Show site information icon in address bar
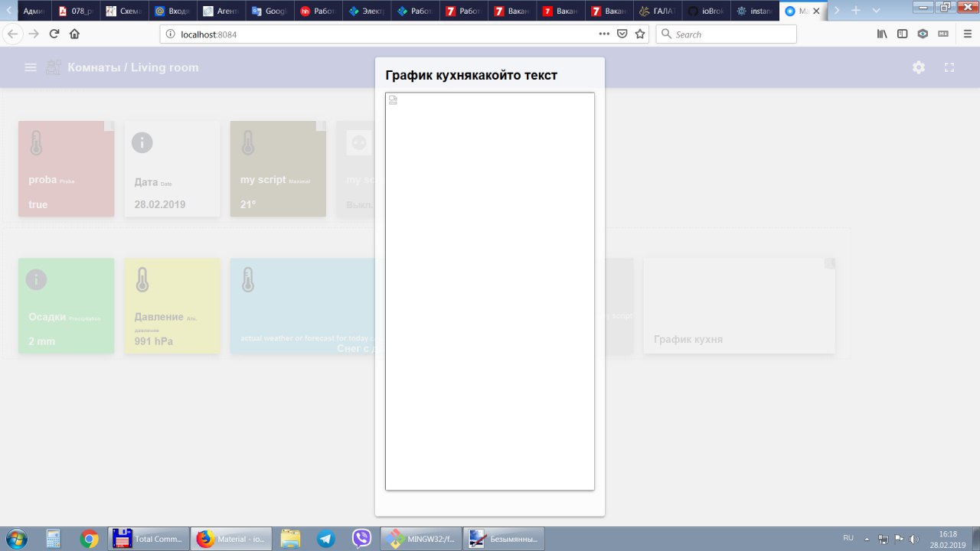 point(169,34)
